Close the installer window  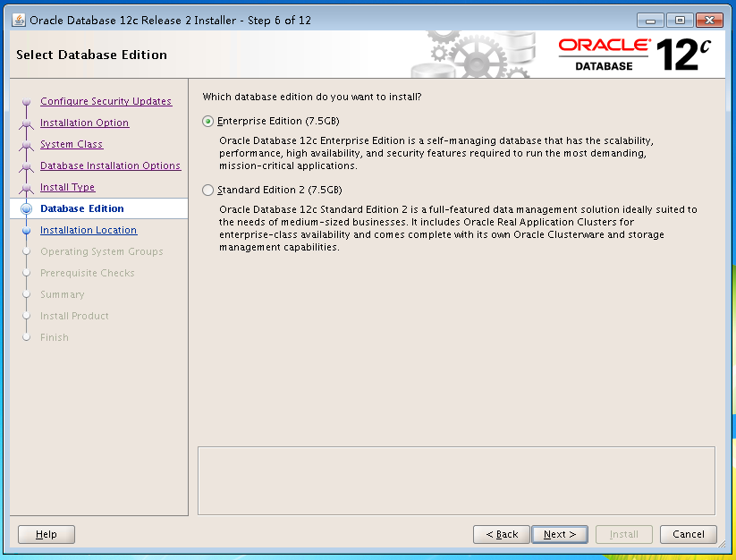[709, 21]
